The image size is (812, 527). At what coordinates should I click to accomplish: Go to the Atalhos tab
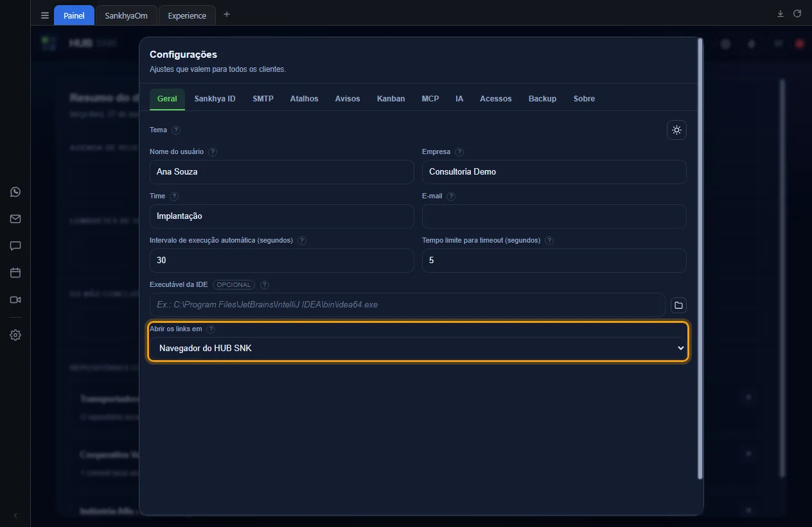304,99
